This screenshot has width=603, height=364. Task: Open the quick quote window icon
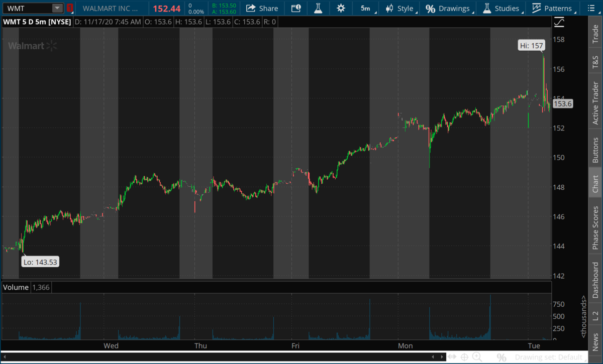coord(296,8)
